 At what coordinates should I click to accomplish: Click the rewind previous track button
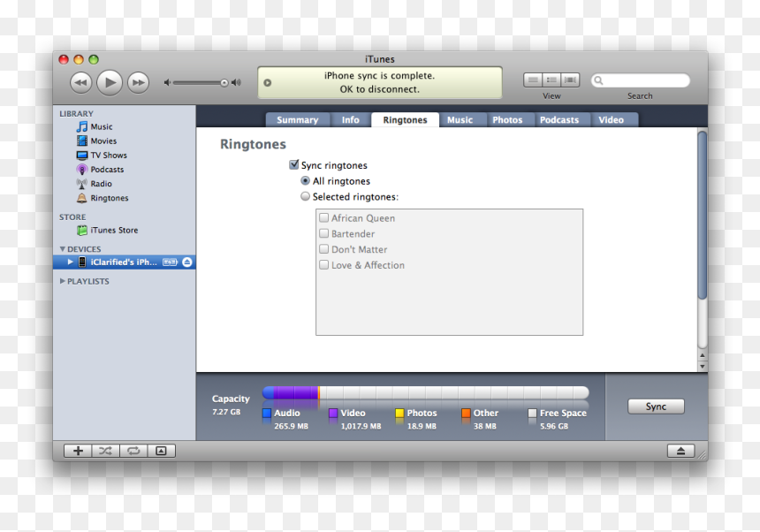coord(81,83)
